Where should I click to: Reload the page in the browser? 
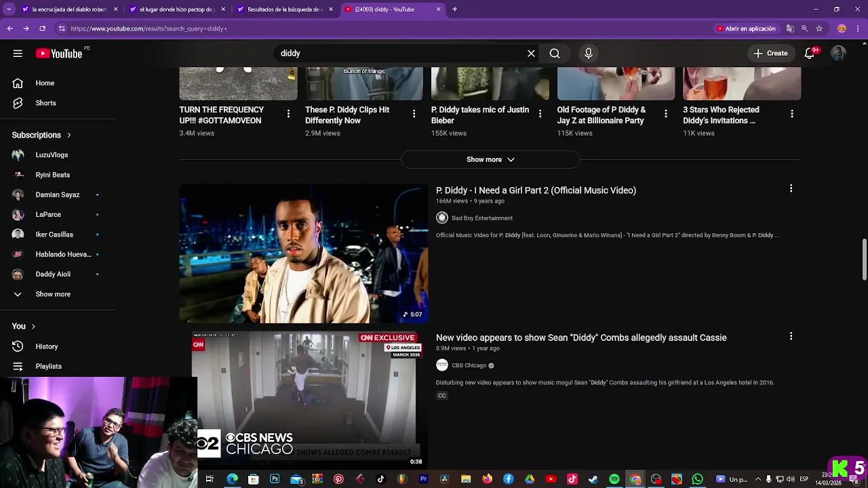(x=42, y=28)
